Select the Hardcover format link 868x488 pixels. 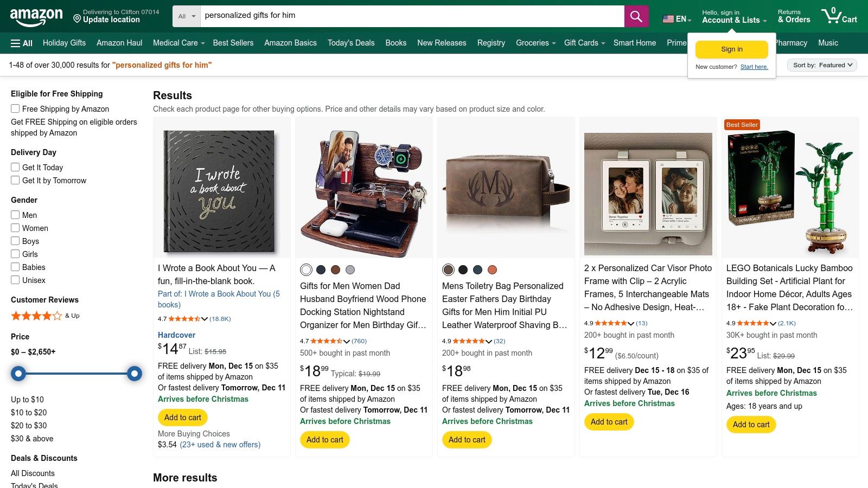(176, 335)
